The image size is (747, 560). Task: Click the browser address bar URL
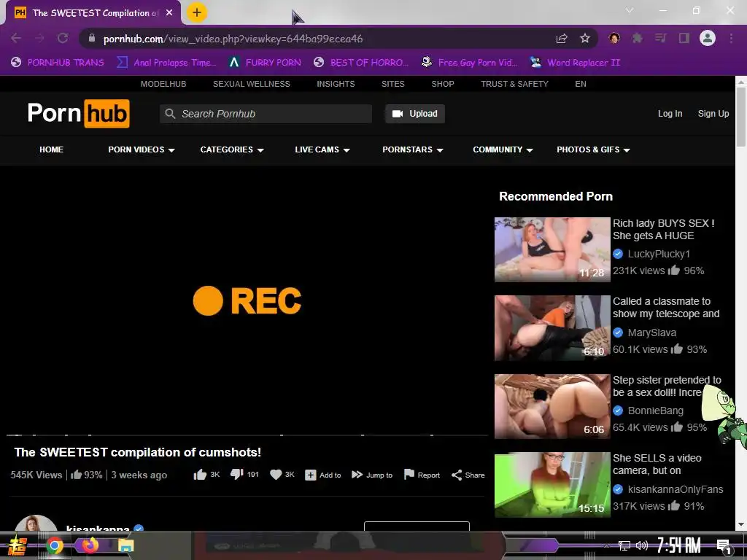point(233,39)
